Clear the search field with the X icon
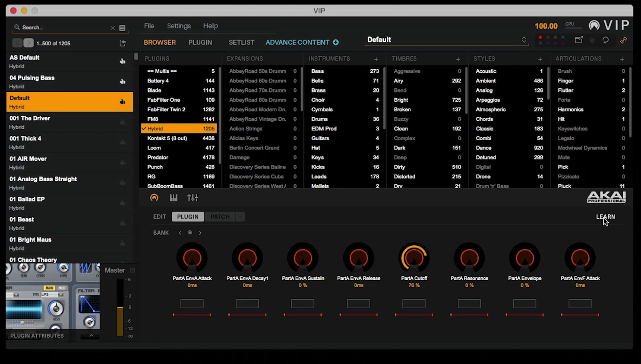 112,28
